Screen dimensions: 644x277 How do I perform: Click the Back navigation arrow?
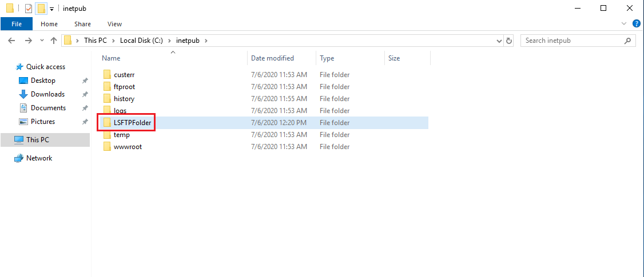tap(11, 41)
